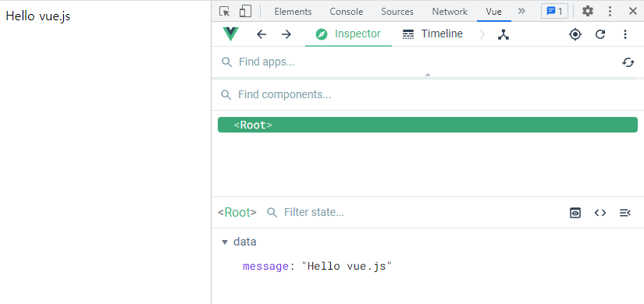Collapse the apps pane with small arrow
The width and height of the screenshot is (644, 304).
click(428, 75)
